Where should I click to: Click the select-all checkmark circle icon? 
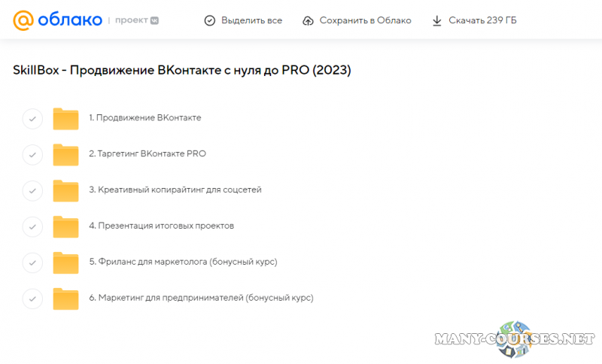click(x=210, y=20)
